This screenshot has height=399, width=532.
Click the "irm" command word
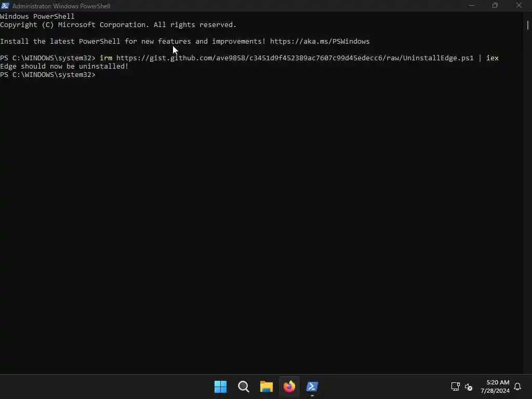(106, 58)
